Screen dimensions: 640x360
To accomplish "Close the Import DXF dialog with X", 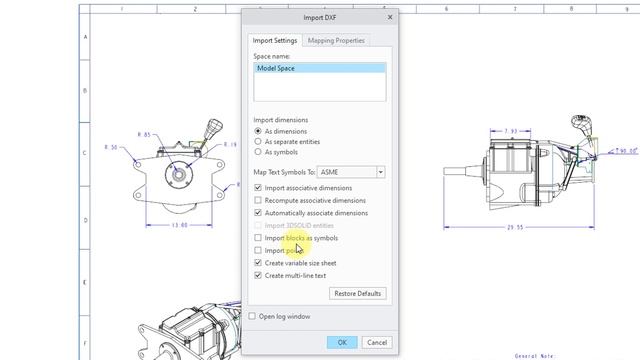I will [390, 17].
